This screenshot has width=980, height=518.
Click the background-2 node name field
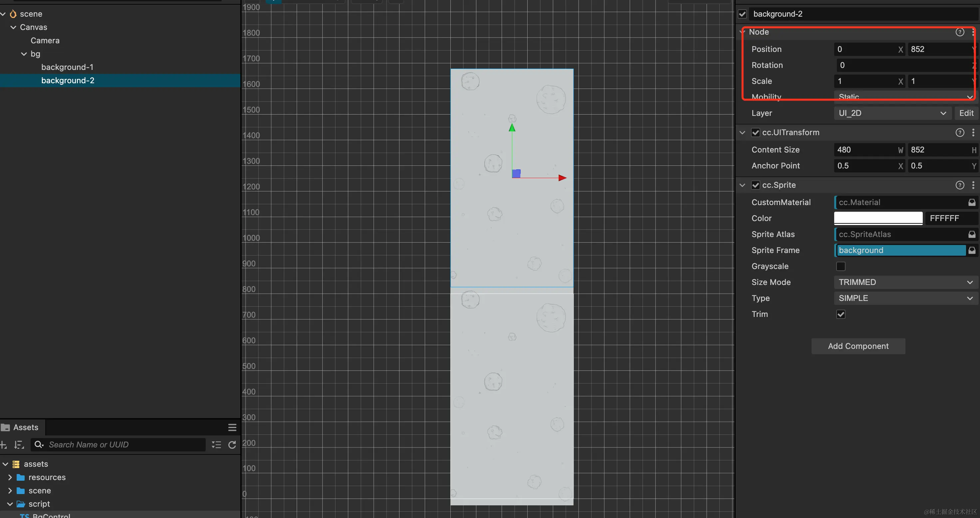[x=863, y=14]
